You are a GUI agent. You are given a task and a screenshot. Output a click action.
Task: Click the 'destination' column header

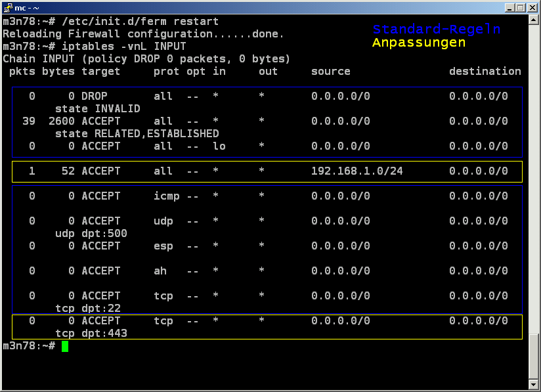pos(485,72)
